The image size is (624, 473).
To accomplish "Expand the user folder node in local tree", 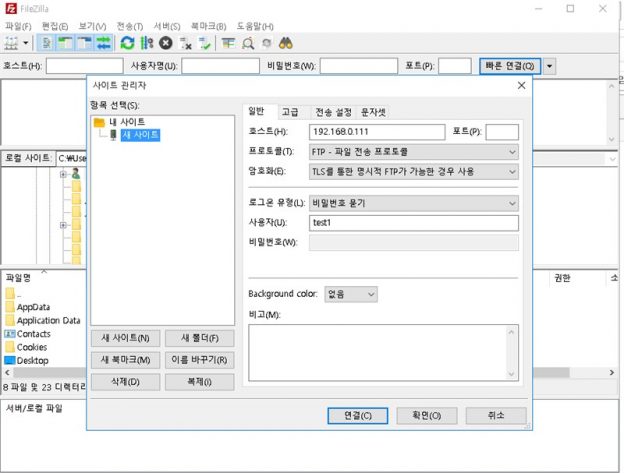I will [63, 175].
